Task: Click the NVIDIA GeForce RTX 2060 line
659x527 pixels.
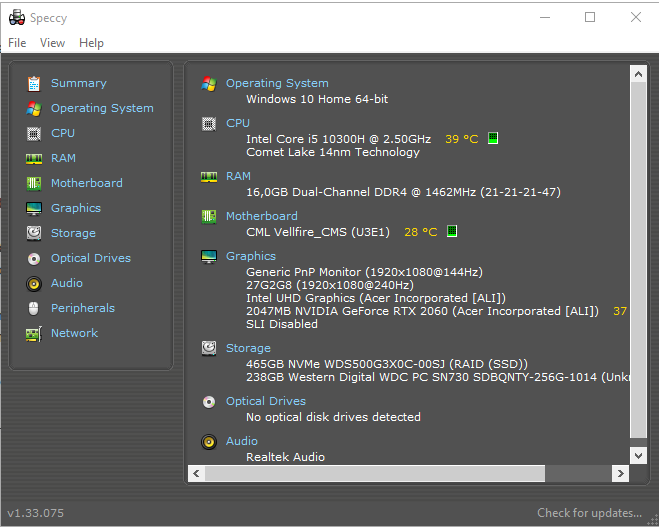Action: (x=422, y=311)
